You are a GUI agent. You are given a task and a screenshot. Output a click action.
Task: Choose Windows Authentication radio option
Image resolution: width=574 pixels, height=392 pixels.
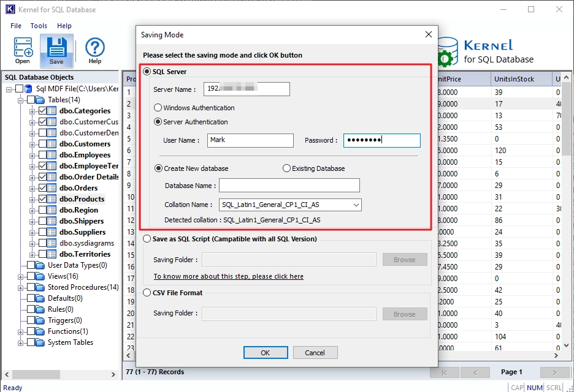(158, 108)
